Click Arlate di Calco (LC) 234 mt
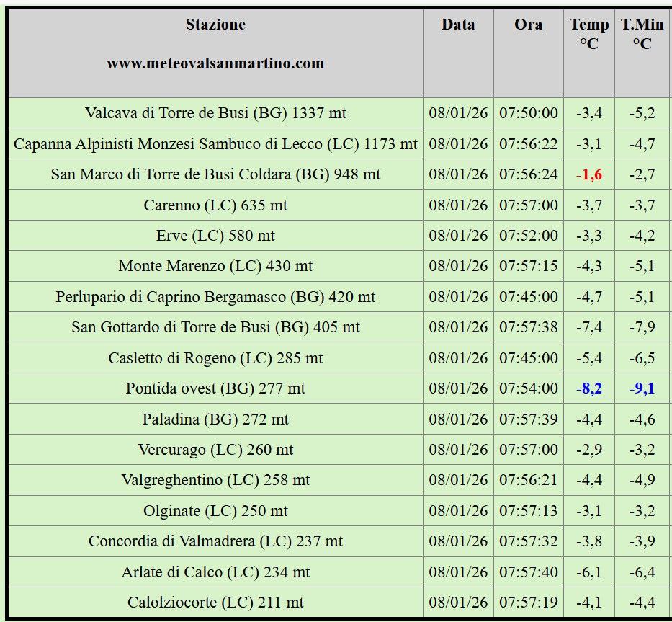The height and width of the screenshot is (622, 672). pyautogui.click(x=215, y=572)
